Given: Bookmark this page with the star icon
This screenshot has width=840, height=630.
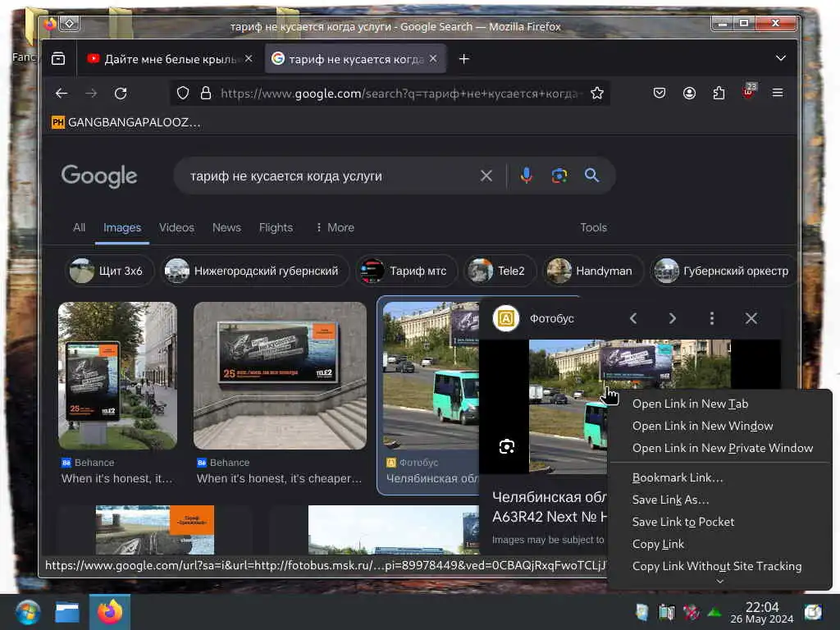Looking at the screenshot, I should (x=597, y=94).
